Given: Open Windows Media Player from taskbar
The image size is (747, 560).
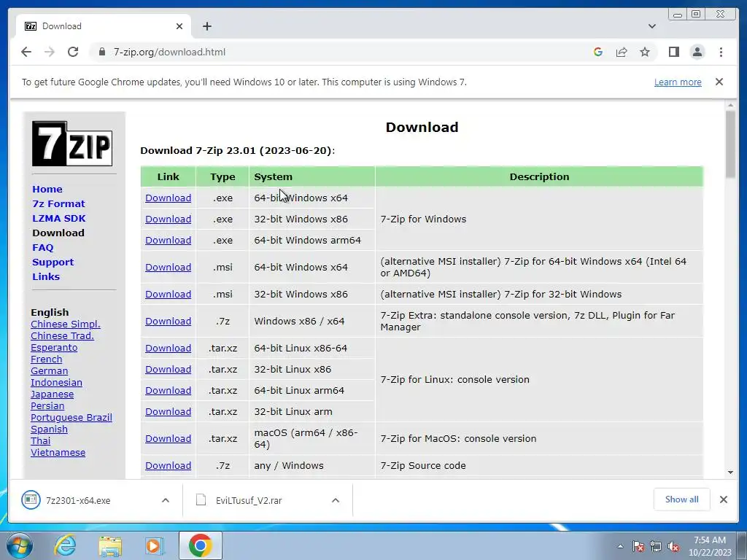Looking at the screenshot, I should (x=155, y=545).
